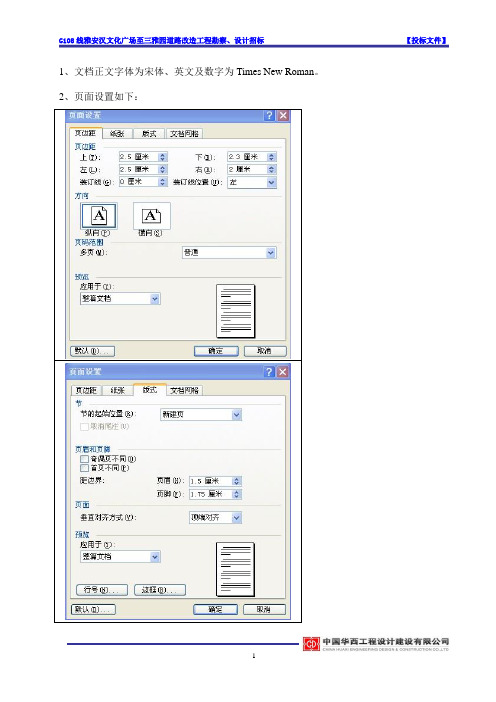Viewport: 496px width, 702px height.
Task: Switch to 纸张 tab in the layout dialog
Action: tap(117, 390)
